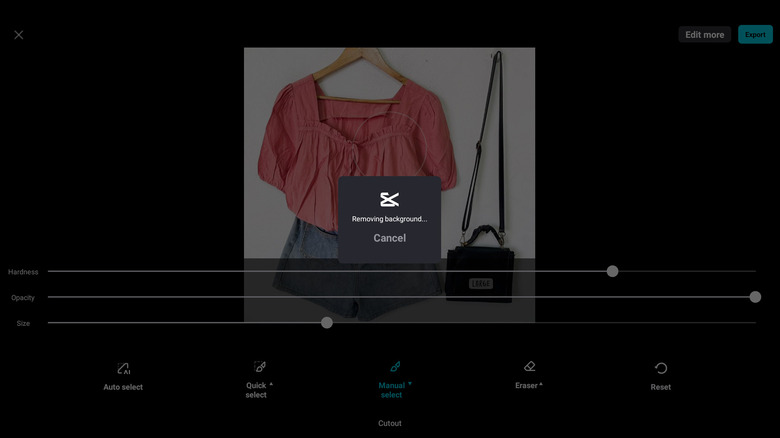Adjust the Size slider handle
The image size is (780, 438).
[327, 323]
